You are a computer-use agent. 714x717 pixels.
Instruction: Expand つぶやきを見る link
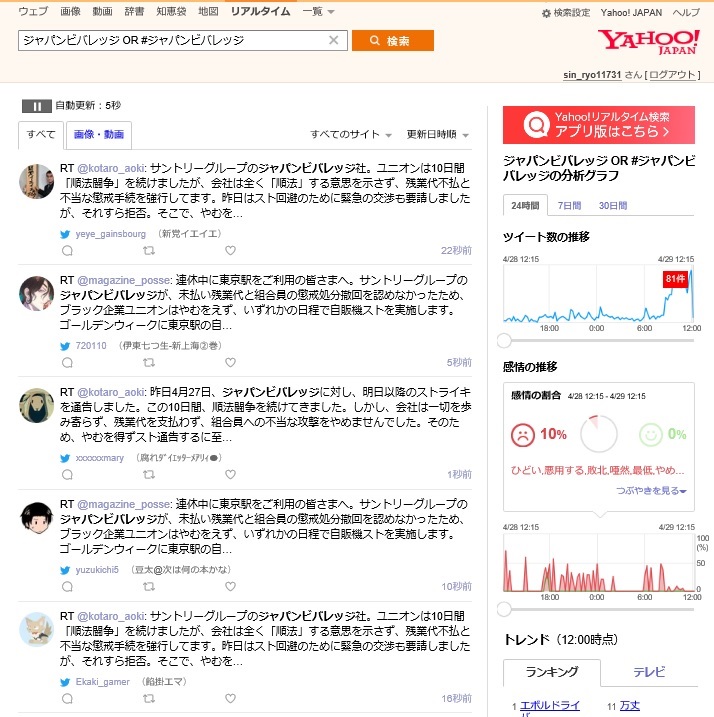[651, 491]
